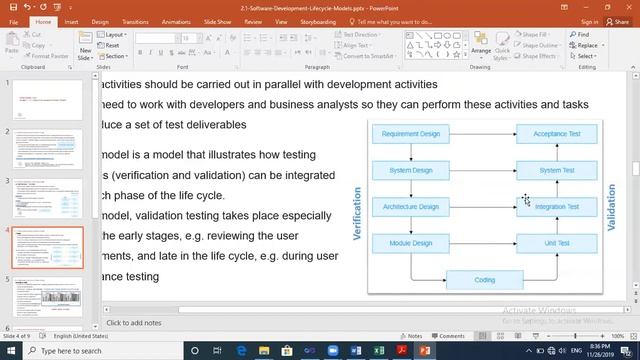Open Comments pane from status bar
Image resolution: width=640 pixels, height=360 pixels.
pos(448,336)
